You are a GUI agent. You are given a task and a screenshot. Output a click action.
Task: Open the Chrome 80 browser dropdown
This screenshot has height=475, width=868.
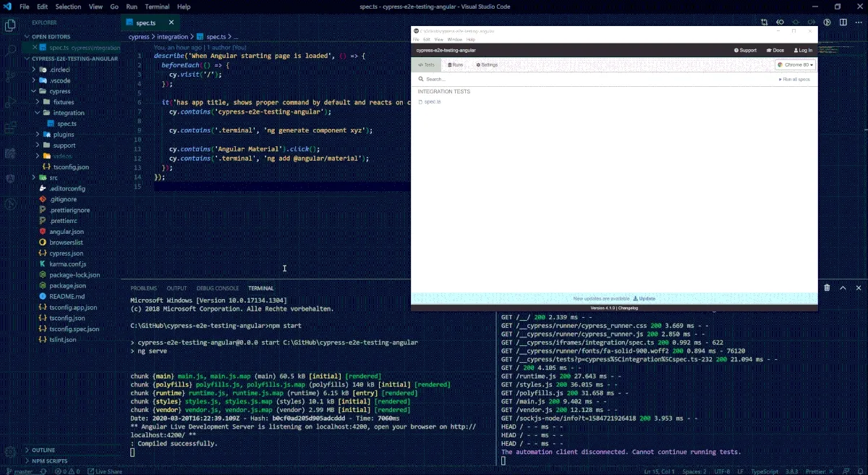795,65
